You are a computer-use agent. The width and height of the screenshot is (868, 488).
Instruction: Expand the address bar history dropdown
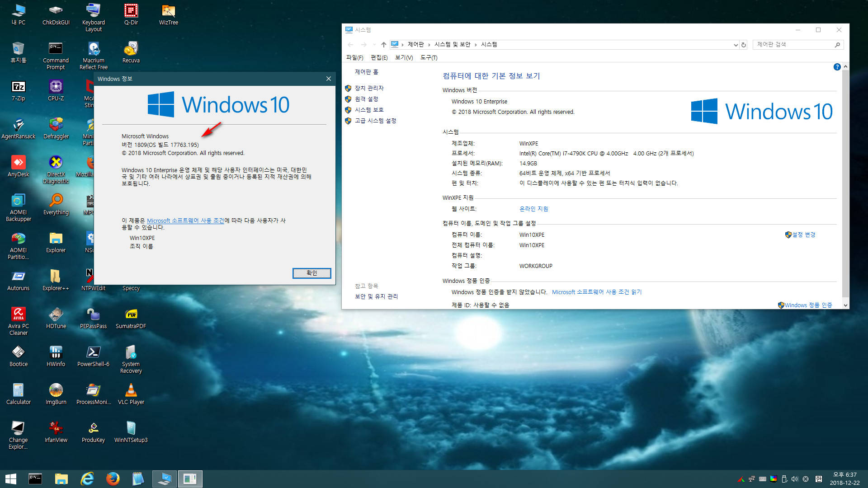(x=735, y=45)
